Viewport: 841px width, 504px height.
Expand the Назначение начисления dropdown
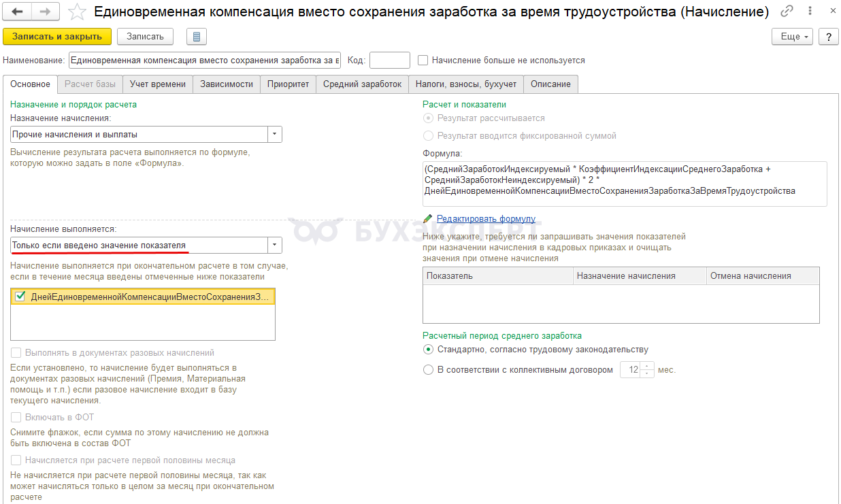pos(274,135)
